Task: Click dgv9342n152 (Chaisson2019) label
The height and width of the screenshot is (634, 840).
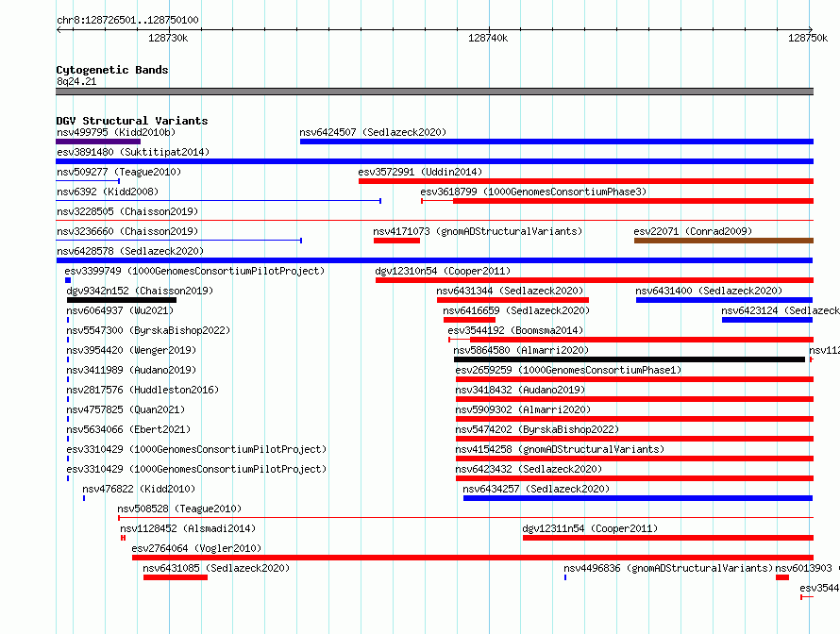Action: 140,291
